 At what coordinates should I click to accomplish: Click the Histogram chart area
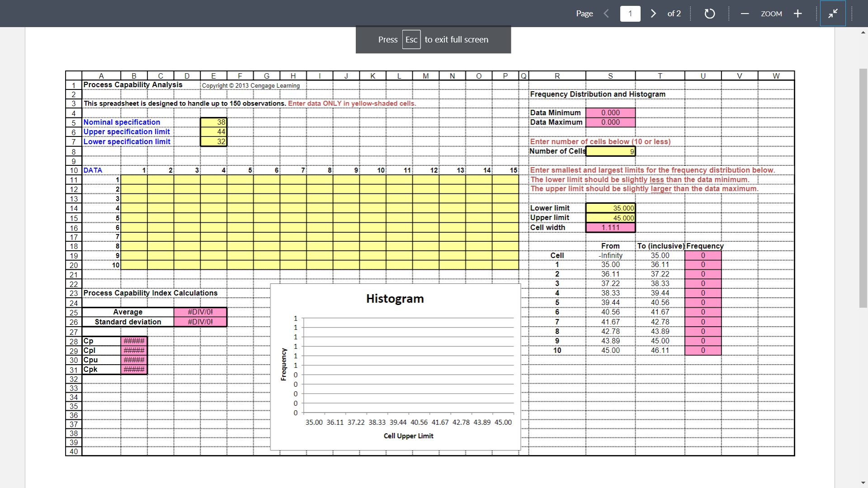395,366
